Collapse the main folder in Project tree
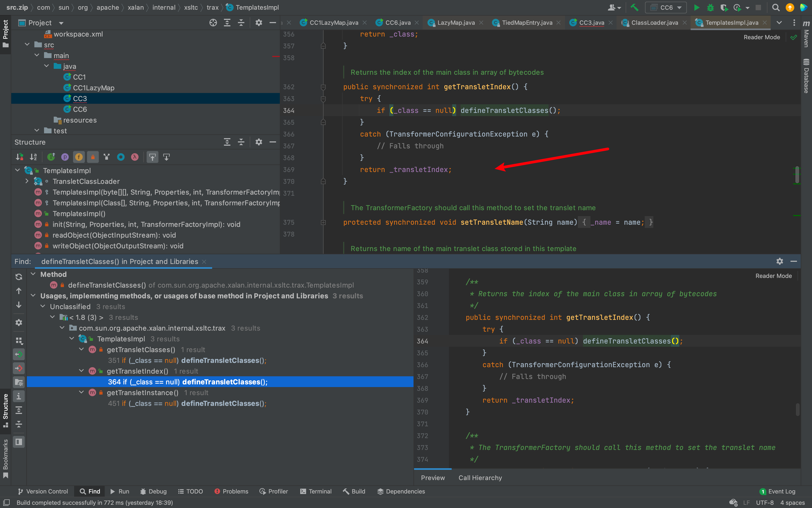The width and height of the screenshot is (812, 508). point(37,55)
